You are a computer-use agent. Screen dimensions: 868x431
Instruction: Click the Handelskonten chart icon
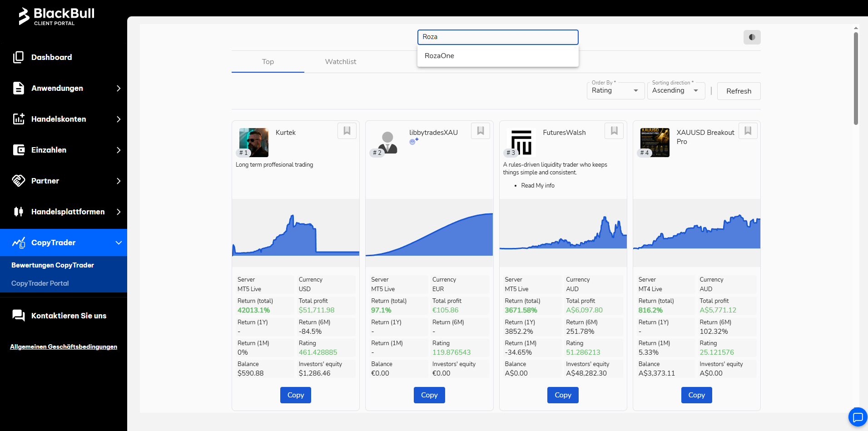tap(19, 119)
